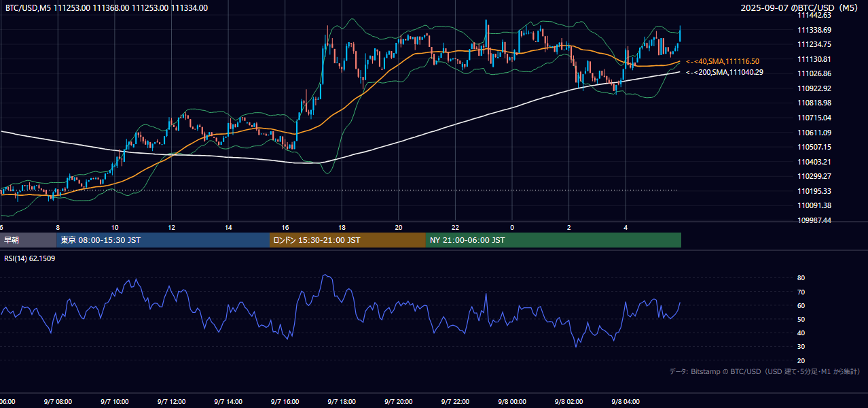Click the 9/7 12:00 date axis label

[x=171, y=402]
